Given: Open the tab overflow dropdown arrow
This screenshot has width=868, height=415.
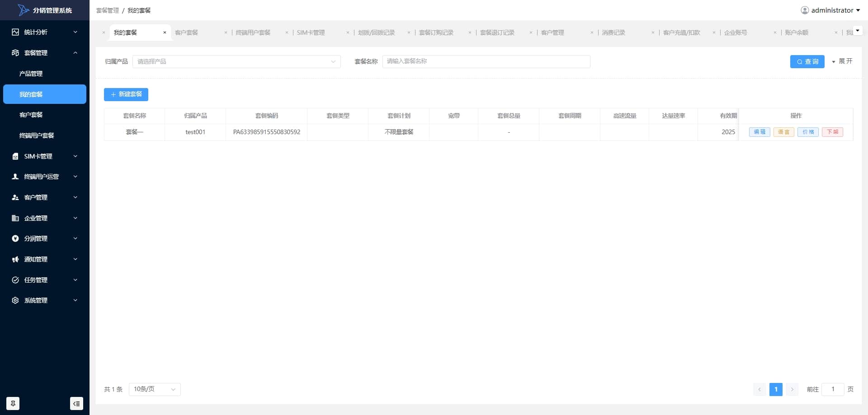Looking at the screenshot, I should click(x=858, y=31).
